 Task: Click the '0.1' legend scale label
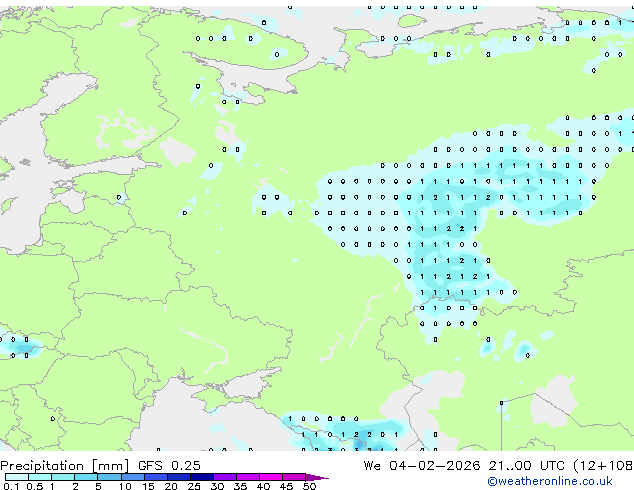[x=11, y=486]
